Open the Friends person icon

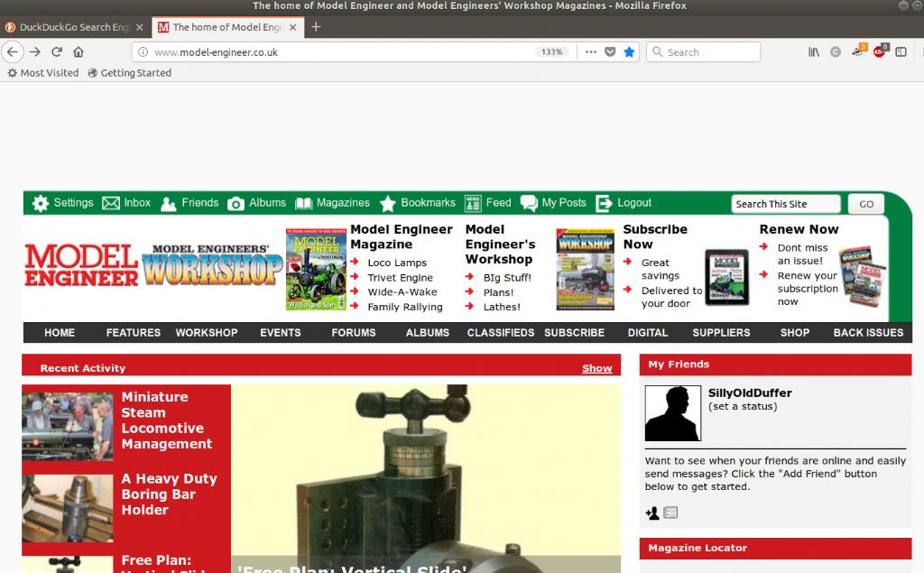click(169, 203)
